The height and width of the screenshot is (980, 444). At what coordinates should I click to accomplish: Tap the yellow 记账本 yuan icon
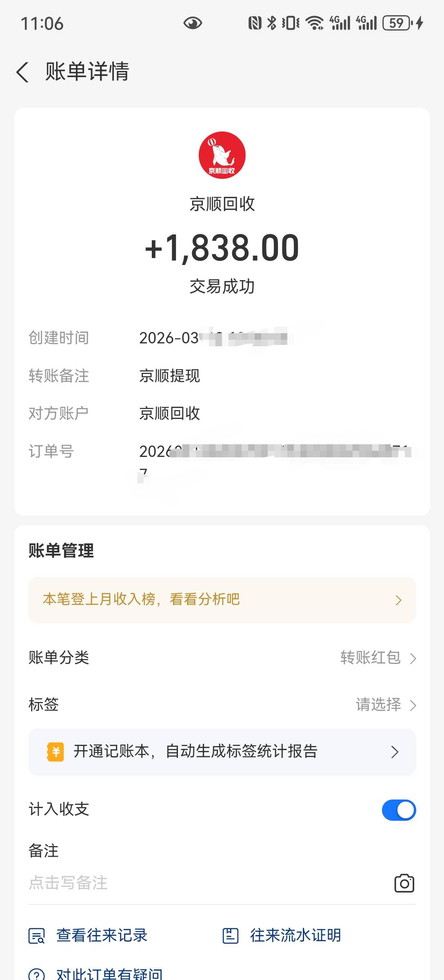tap(56, 752)
